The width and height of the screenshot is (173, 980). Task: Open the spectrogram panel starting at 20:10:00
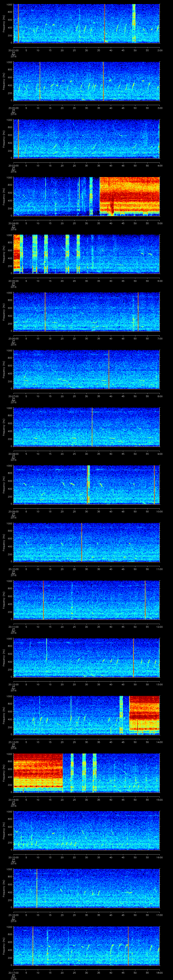[x=86, y=543]
